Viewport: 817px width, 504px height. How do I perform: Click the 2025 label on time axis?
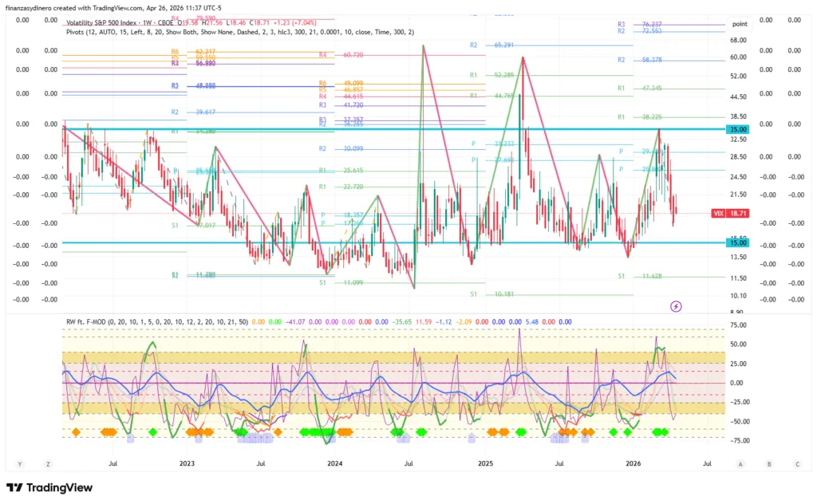point(485,463)
